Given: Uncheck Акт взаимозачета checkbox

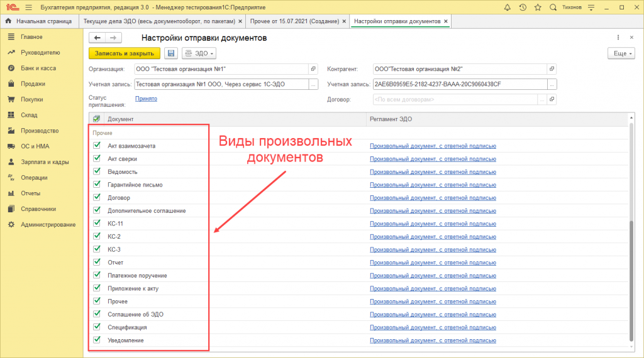Looking at the screenshot, I should coord(97,146).
